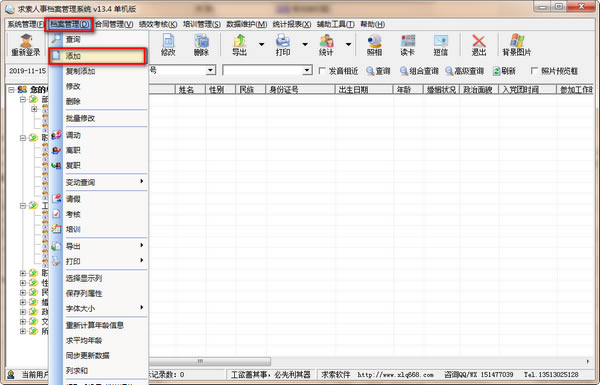Open the 绩效考核(K) menu
The height and width of the screenshot is (385, 600).
coord(158,24)
